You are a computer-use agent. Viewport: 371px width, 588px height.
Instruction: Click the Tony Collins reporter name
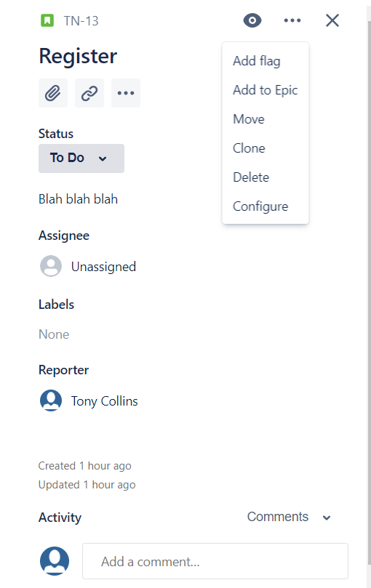[105, 401]
